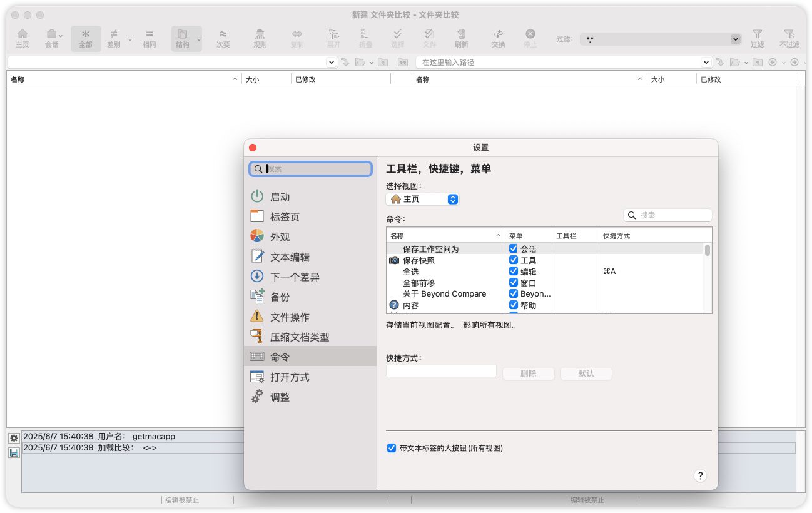Open the 选择视图 主页 dropdown
This screenshot has height=513, width=812.
pos(422,199)
